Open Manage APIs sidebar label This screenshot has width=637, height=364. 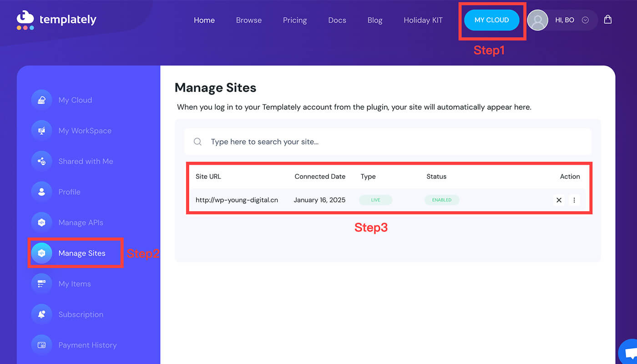(x=81, y=222)
